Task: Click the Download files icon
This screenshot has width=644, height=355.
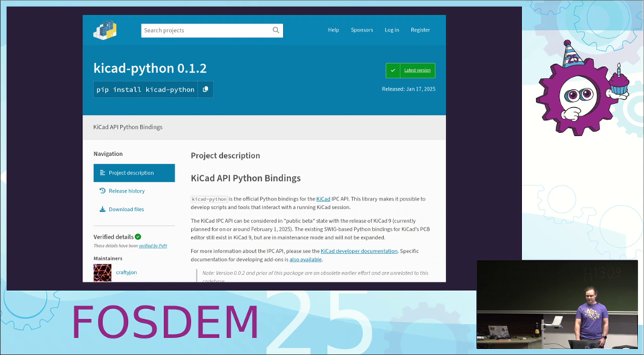Action: (102, 209)
